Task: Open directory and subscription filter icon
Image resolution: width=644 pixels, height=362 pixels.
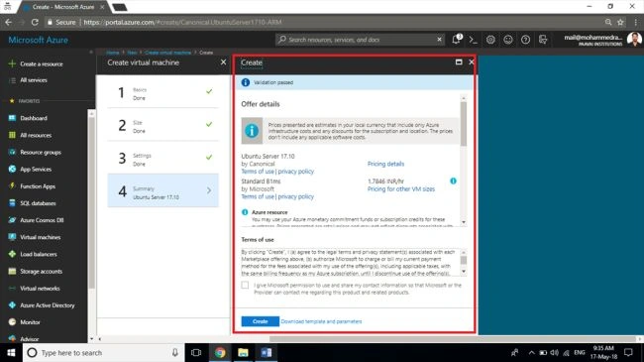Action: pyautogui.click(x=543, y=40)
